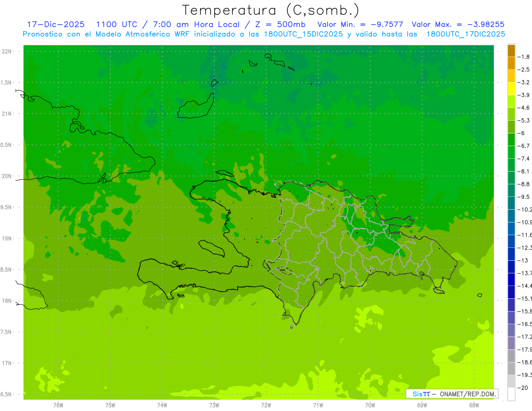Click the "74W" longitude axis label

(x=162, y=405)
